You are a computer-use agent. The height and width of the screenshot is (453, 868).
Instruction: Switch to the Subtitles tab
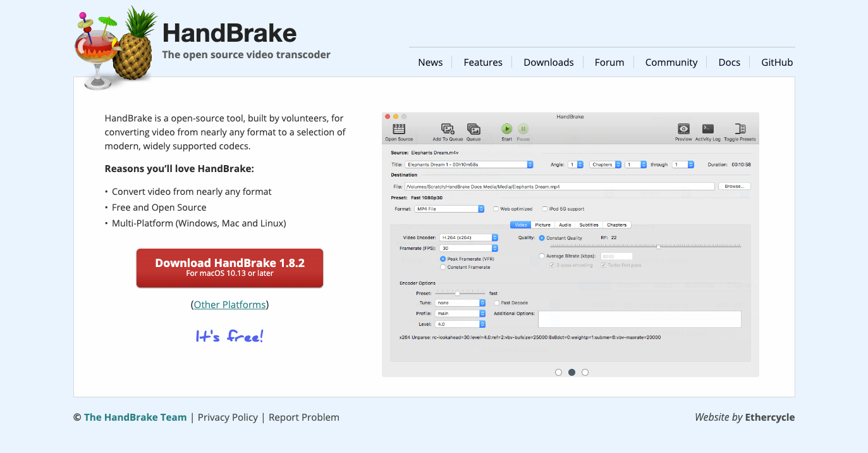coord(589,225)
